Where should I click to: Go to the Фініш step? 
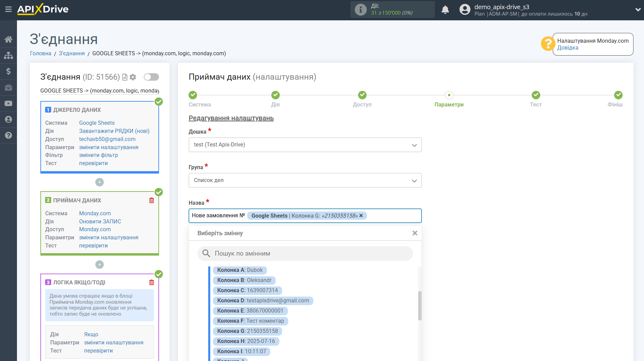[x=618, y=95]
